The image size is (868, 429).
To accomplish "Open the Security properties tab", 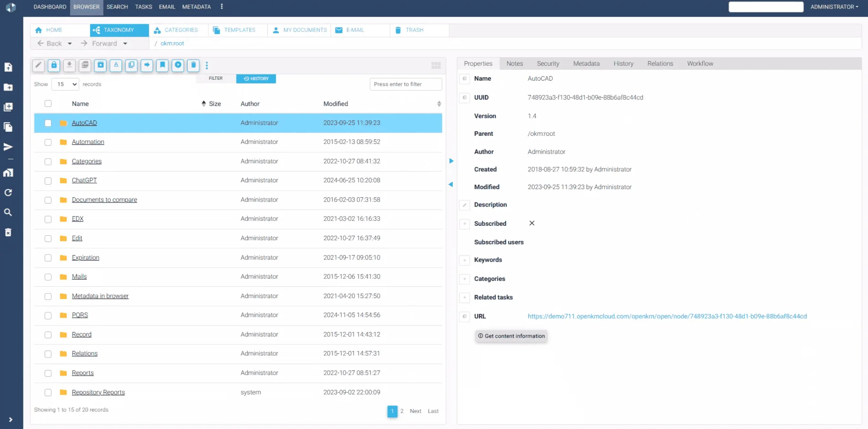I will pyautogui.click(x=548, y=64).
